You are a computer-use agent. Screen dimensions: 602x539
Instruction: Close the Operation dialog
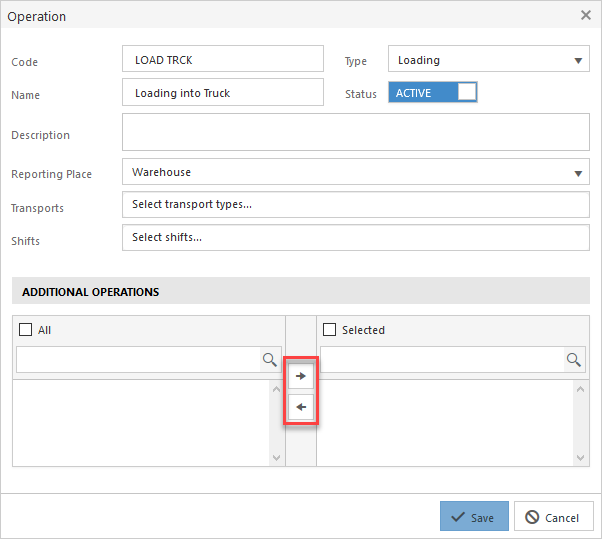(x=586, y=15)
